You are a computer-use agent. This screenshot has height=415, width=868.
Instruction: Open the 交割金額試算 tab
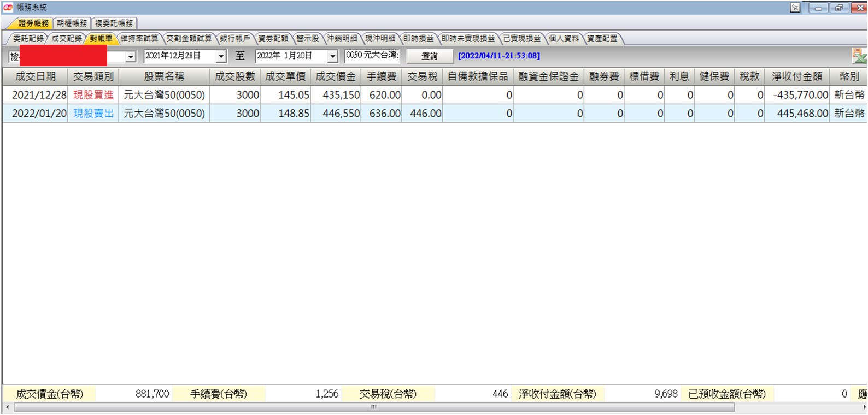coord(189,38)
